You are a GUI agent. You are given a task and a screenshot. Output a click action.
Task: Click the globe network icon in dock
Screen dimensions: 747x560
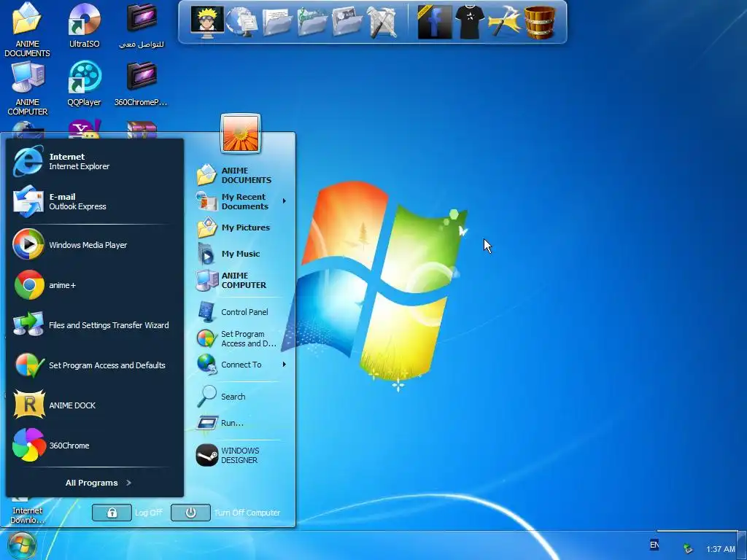point(242,22)
